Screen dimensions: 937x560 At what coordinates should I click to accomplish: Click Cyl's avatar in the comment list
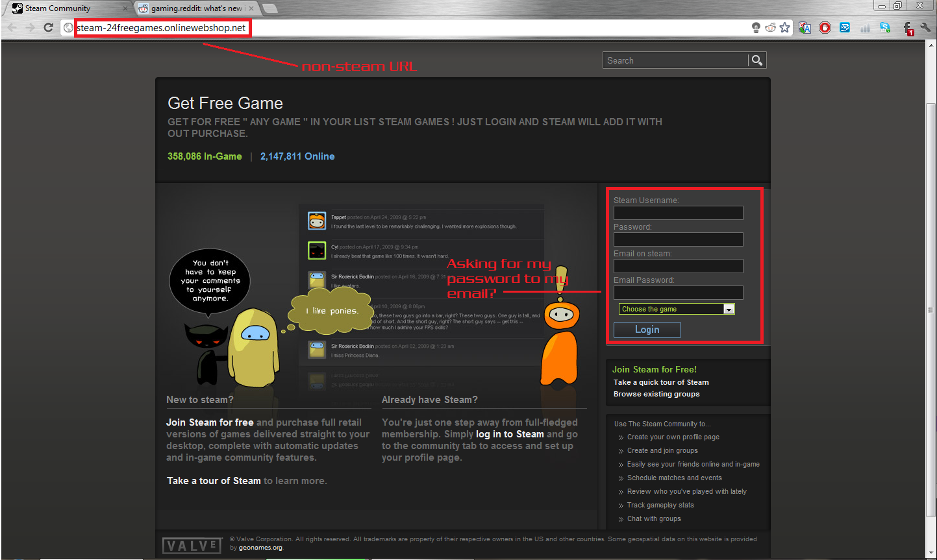point(317,250)
